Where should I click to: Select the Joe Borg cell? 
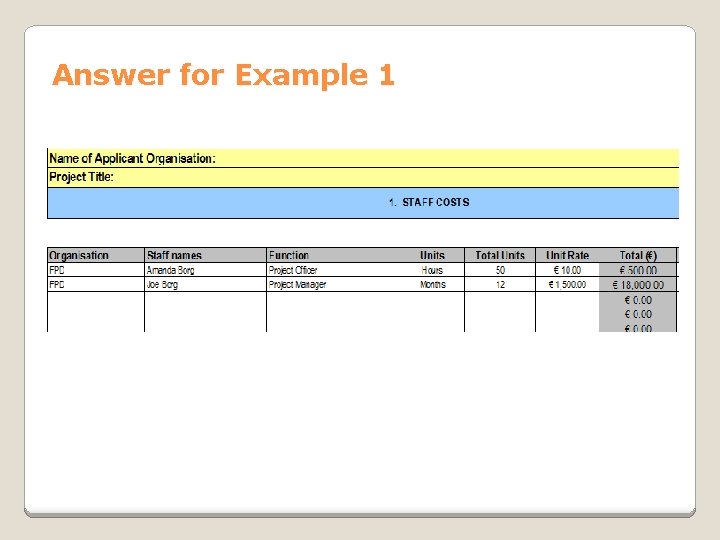click(205, 284)
